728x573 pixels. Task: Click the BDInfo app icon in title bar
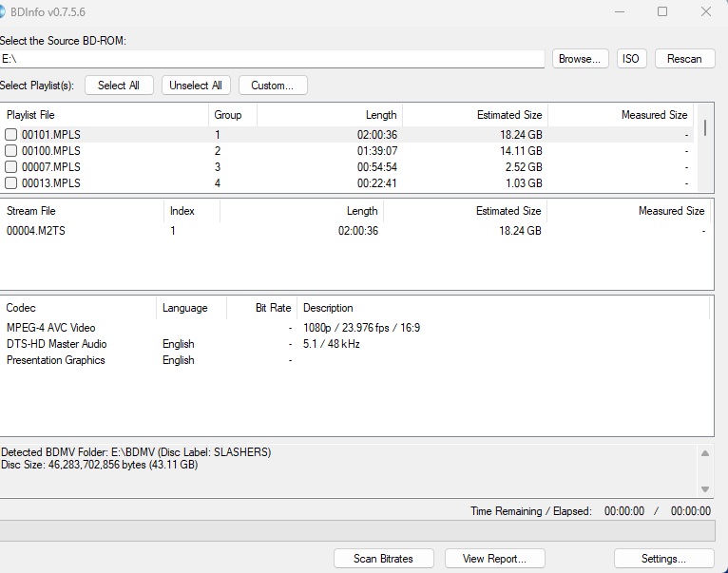coord(2,11)
